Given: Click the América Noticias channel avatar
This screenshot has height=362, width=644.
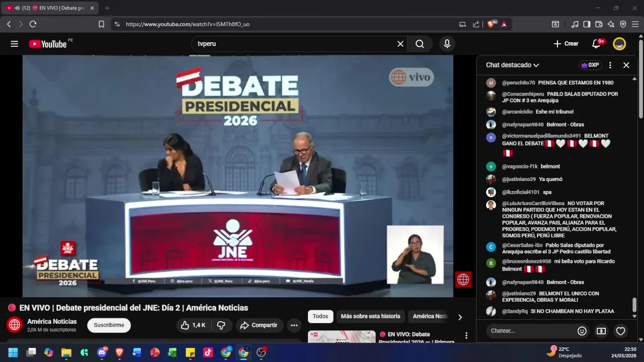Looking at the screenshot, I should (x=15, y=325).
